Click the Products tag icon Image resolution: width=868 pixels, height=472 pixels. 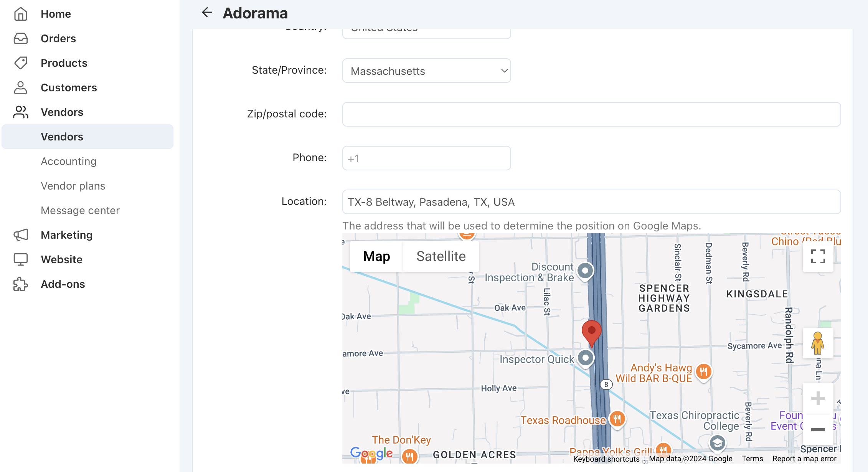click(x=21, y=63)
